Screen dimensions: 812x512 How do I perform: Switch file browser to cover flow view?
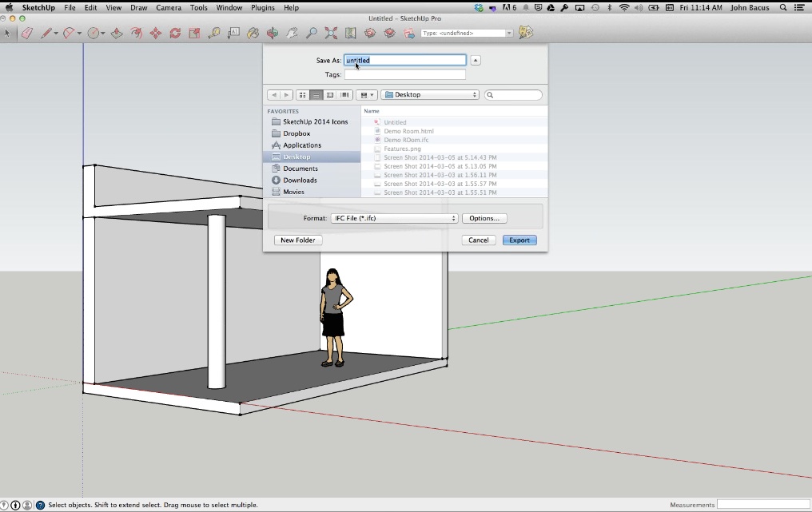(344, 95)
